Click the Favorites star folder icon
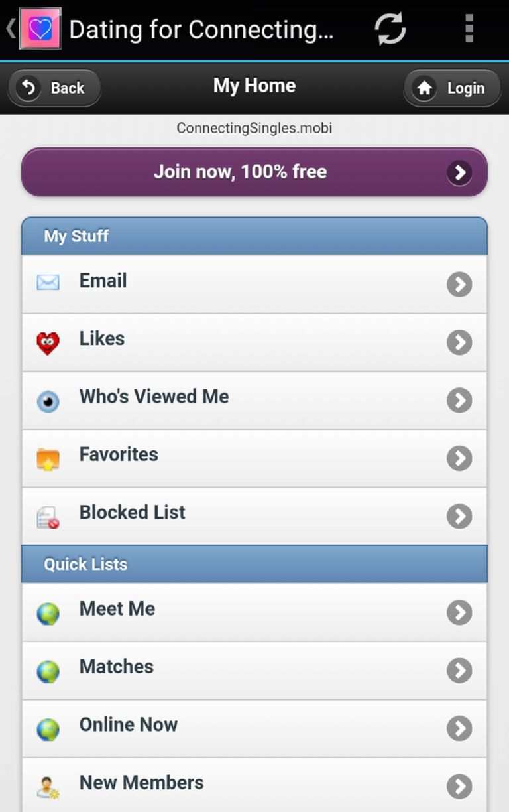 pos(48,459)
